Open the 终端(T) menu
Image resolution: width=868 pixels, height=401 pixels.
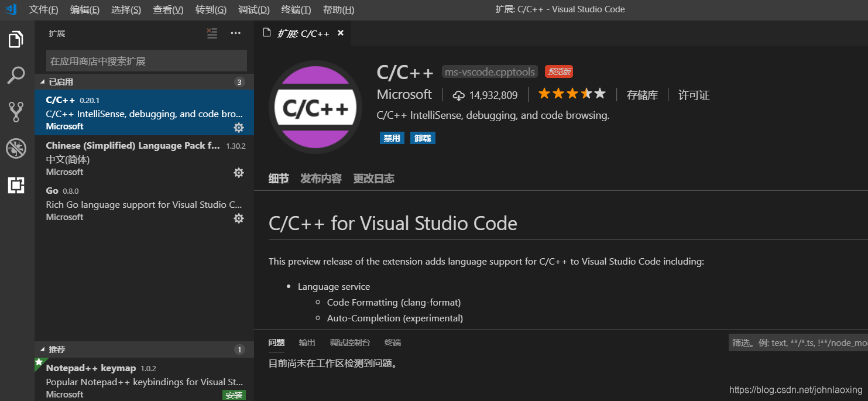(296, 10)
